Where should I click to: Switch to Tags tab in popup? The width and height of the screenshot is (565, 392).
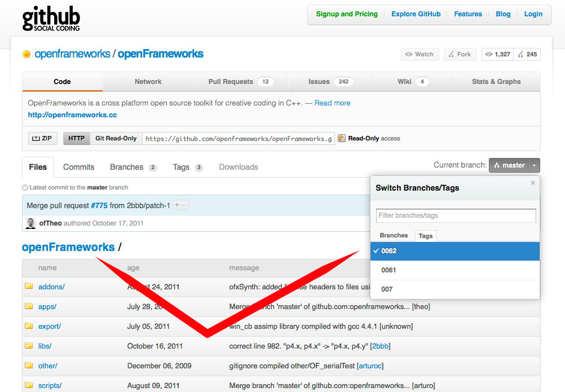coord(426,236)
